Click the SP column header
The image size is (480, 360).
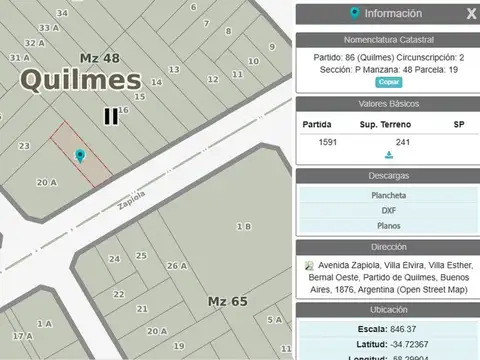(459, 124)
